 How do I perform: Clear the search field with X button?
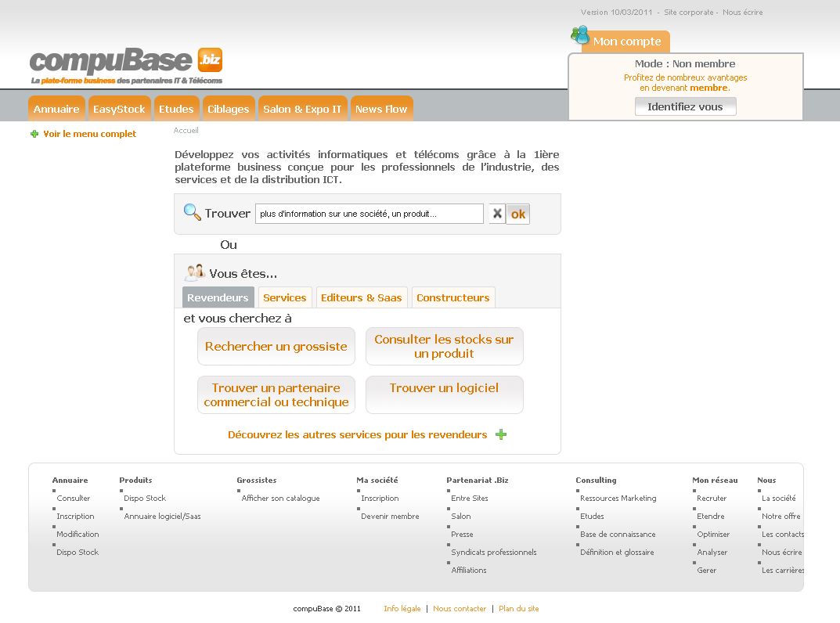497,214
